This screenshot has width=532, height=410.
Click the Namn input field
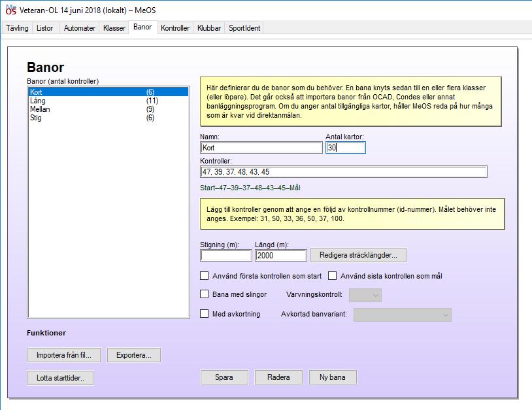pos(261,148)
